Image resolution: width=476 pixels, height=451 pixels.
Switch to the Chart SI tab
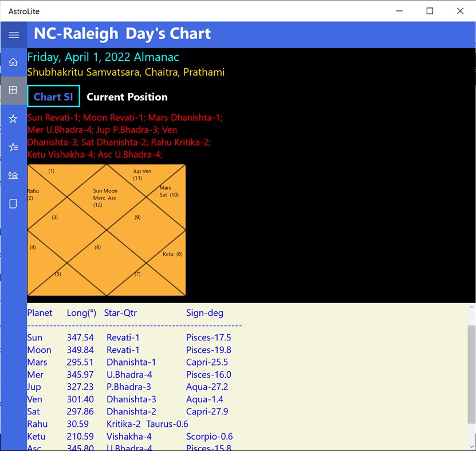pyautogui.click(x=53, y=96)
